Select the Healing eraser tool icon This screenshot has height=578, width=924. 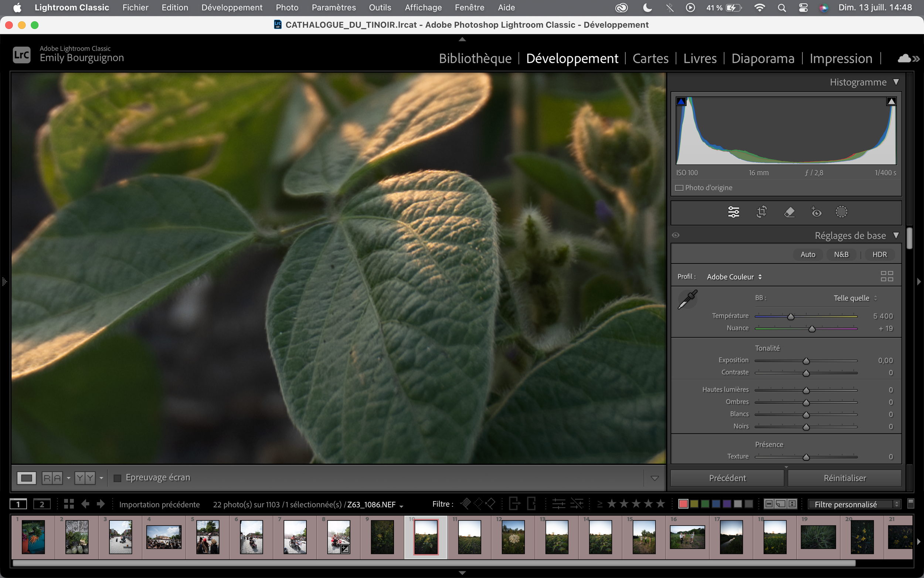coord(789,212)
